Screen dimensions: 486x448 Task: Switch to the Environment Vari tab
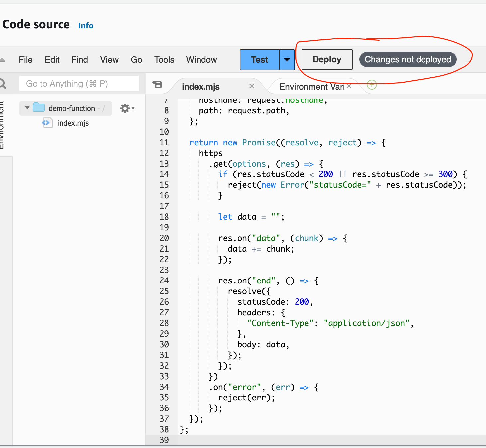pyautogui.click(x=311, y=87)
